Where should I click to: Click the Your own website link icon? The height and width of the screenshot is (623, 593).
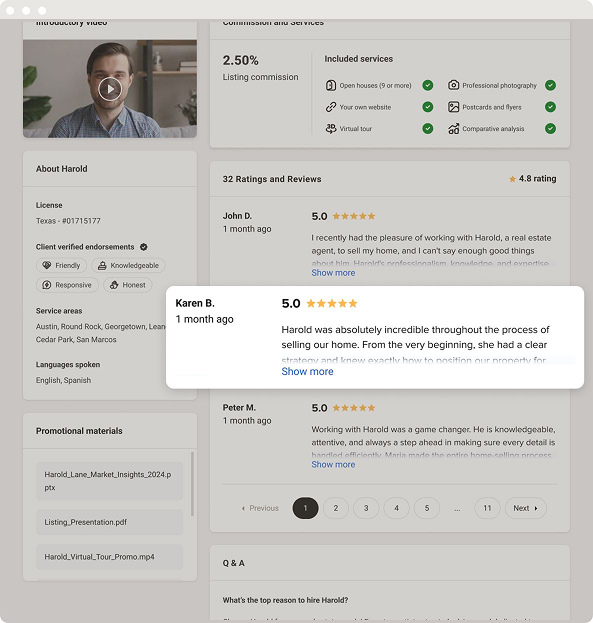(331, 107)
